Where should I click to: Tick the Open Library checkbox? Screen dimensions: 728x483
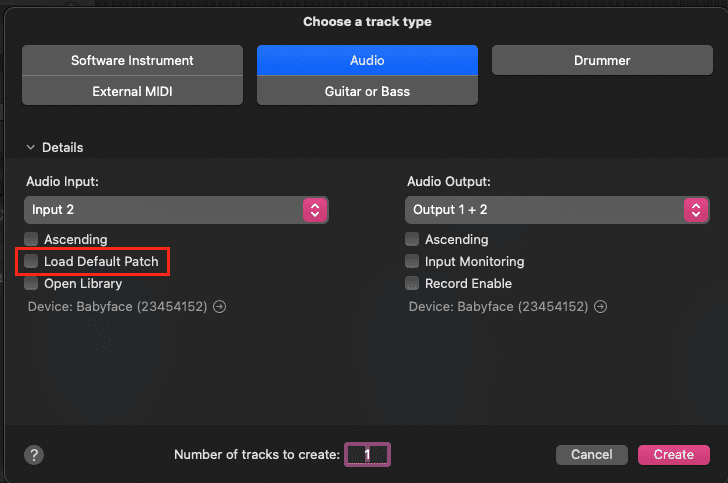(x=31, y=283)
